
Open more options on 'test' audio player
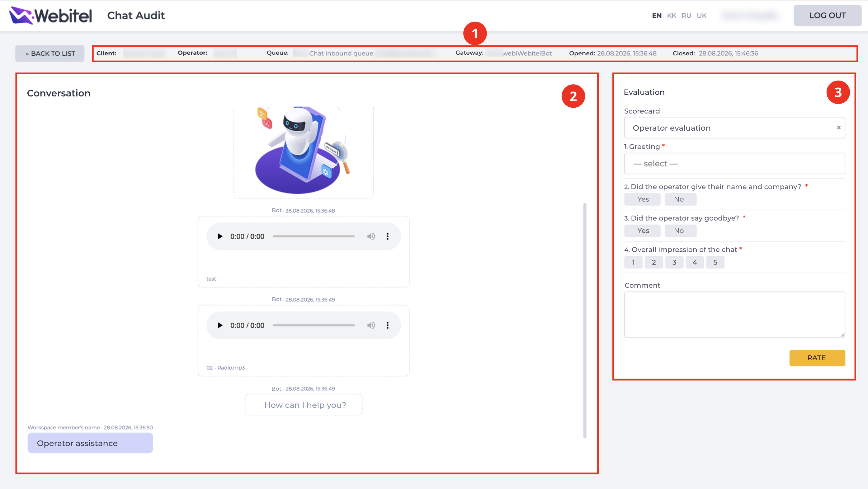388,236
